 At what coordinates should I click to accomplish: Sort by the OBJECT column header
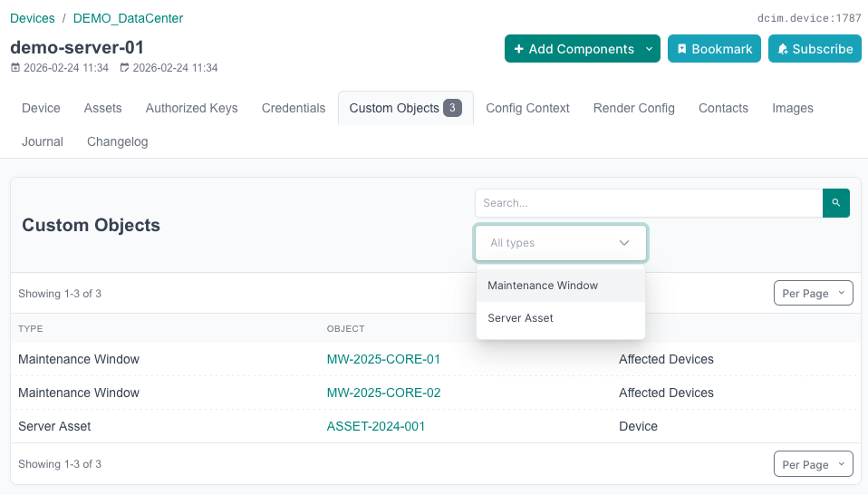345,328
